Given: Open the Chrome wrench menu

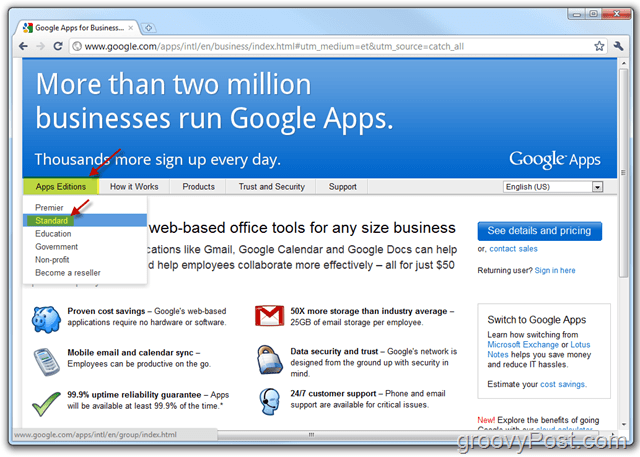Looking at the screenshot, I should click(618, 46).
